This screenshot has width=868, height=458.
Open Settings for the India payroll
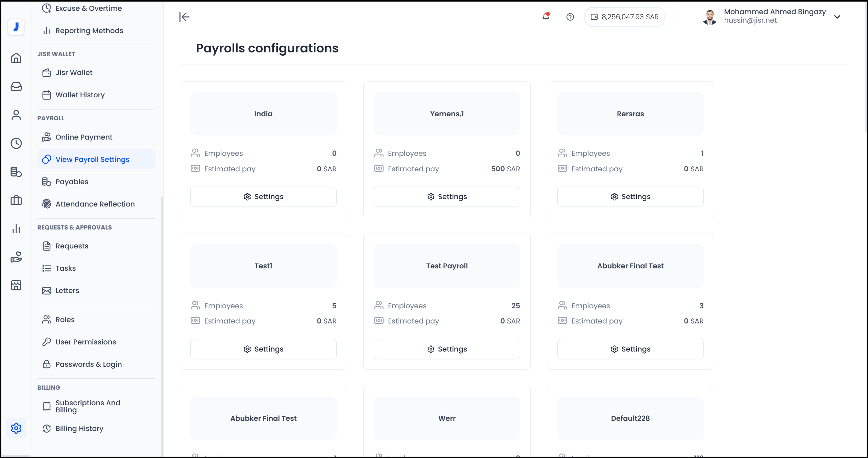[263, 197]
